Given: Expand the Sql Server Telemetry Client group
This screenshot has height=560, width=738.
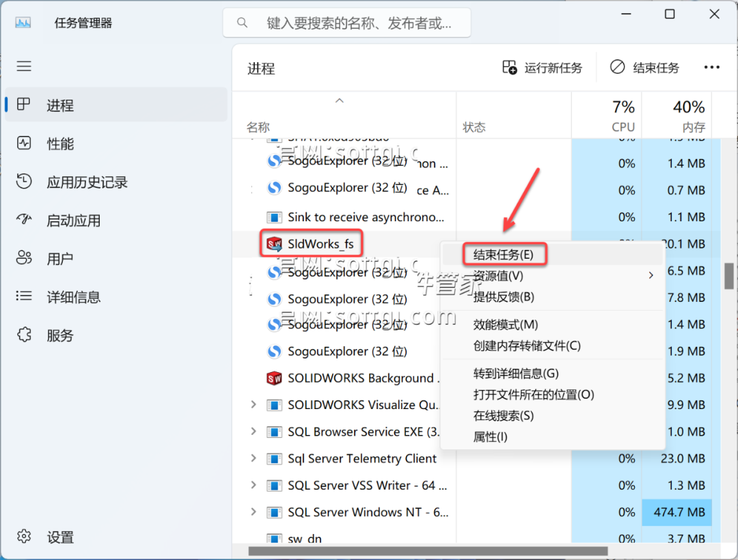Looking at the screenshot, I should click(x=254, y=458).
